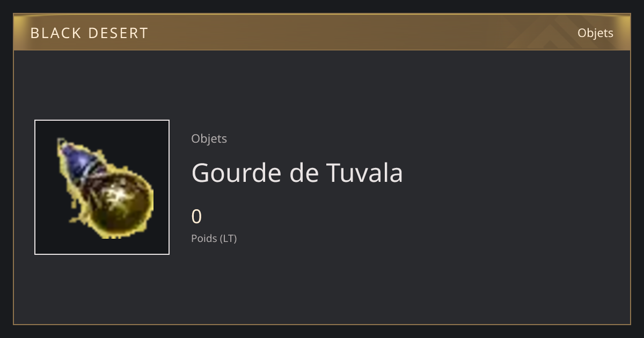The width and height of the screenshot is (644, 338).
Task: Select the word DESERT in the header
Action: 118,33
